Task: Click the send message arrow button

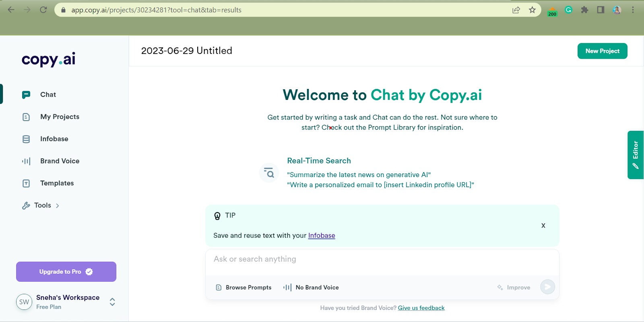Action: (x=547, y=287)
